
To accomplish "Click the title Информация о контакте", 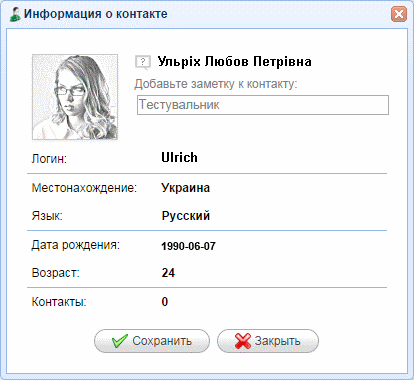I will [96, 14].
